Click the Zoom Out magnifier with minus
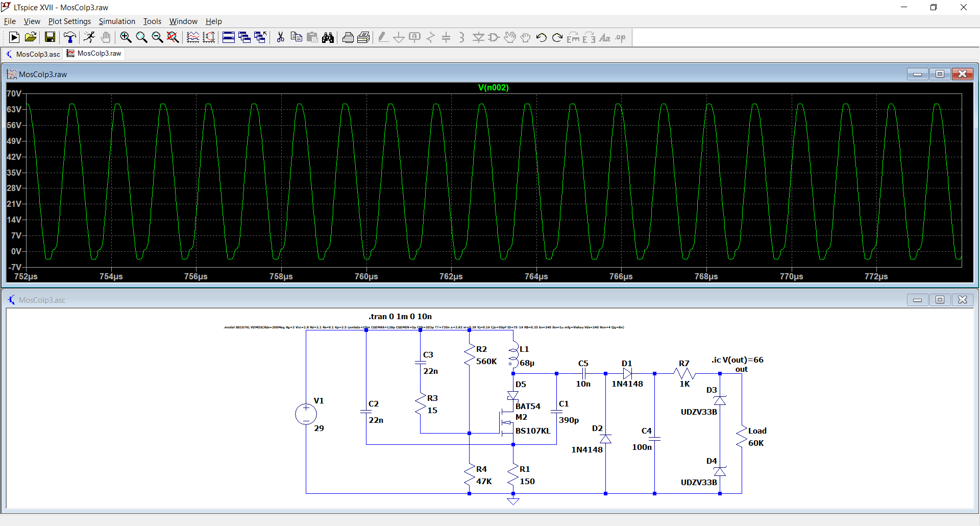Viewport: 980px width, 526px height. (x=157, y=37)
